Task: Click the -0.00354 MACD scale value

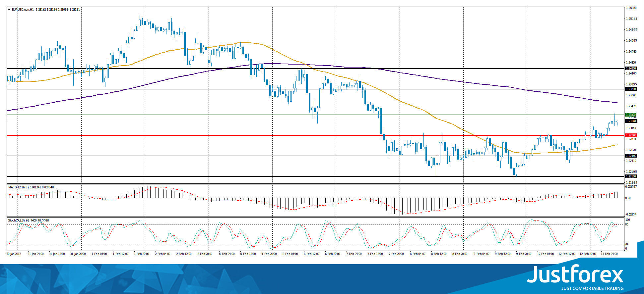Action: [631, 215]
